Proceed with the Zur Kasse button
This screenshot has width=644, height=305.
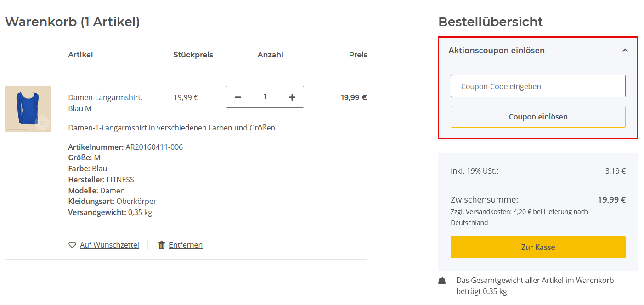538,247
